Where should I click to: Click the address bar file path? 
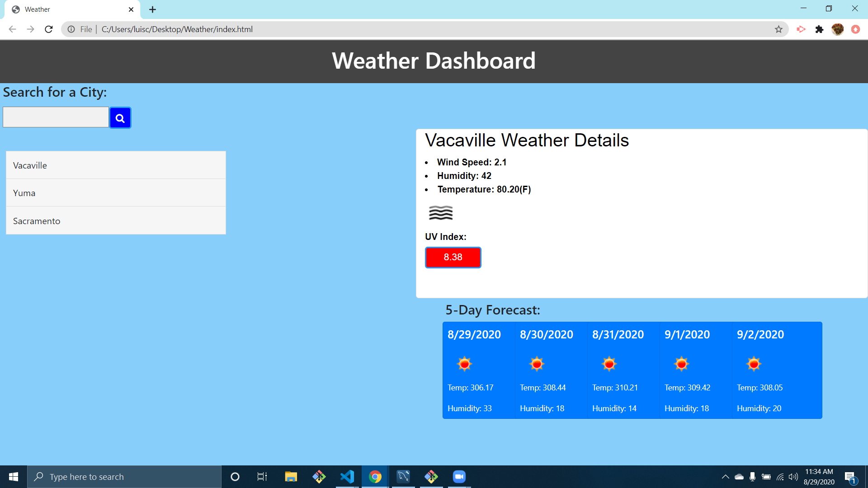click(177, 29)
